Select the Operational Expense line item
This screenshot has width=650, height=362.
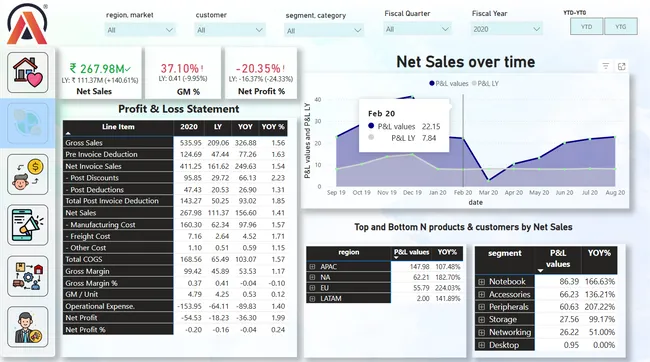coord(118,306)
